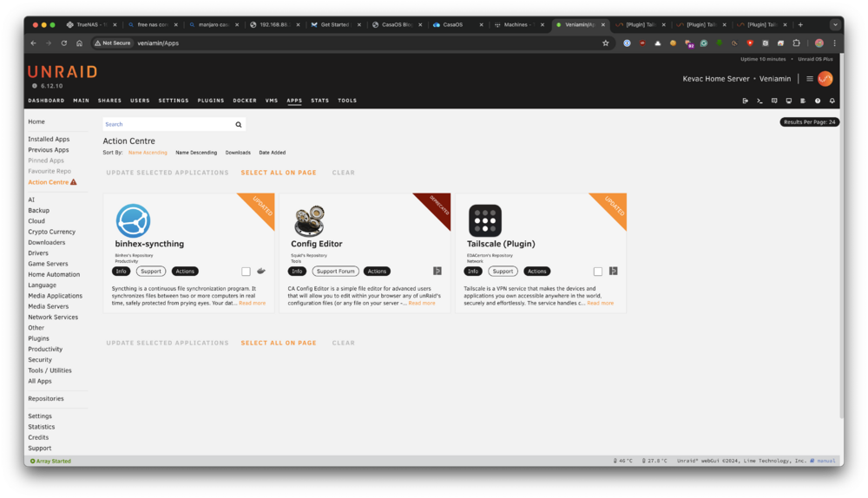868x498 pixels.
Task: Open the binhex-syncthing app logo
Action: [133, 220]
